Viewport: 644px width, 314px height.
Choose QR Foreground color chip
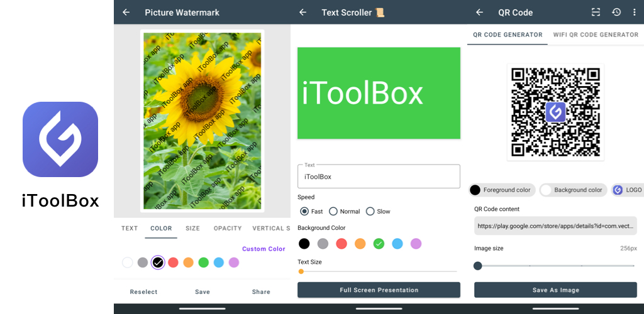coord(502,190)
